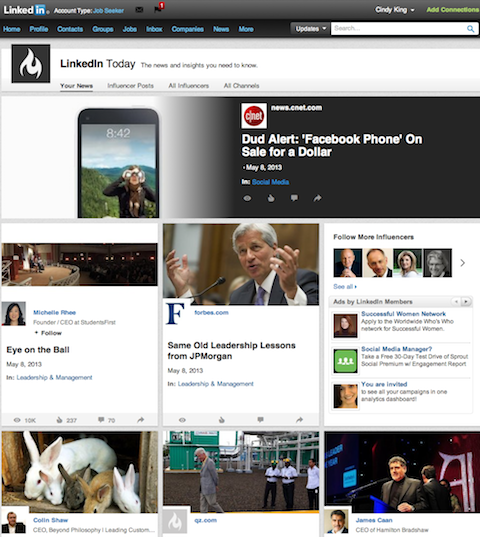
Task: Open the Jamie Dimon article photo
Action: [241, 264]
